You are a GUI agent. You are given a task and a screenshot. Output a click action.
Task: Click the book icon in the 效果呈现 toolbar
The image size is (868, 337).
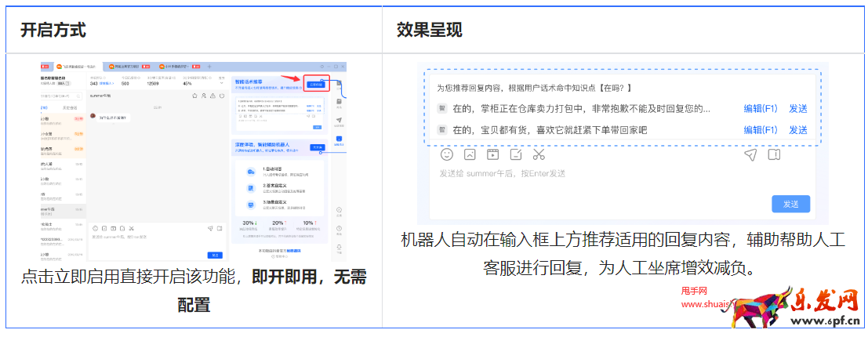click(774, 154)
